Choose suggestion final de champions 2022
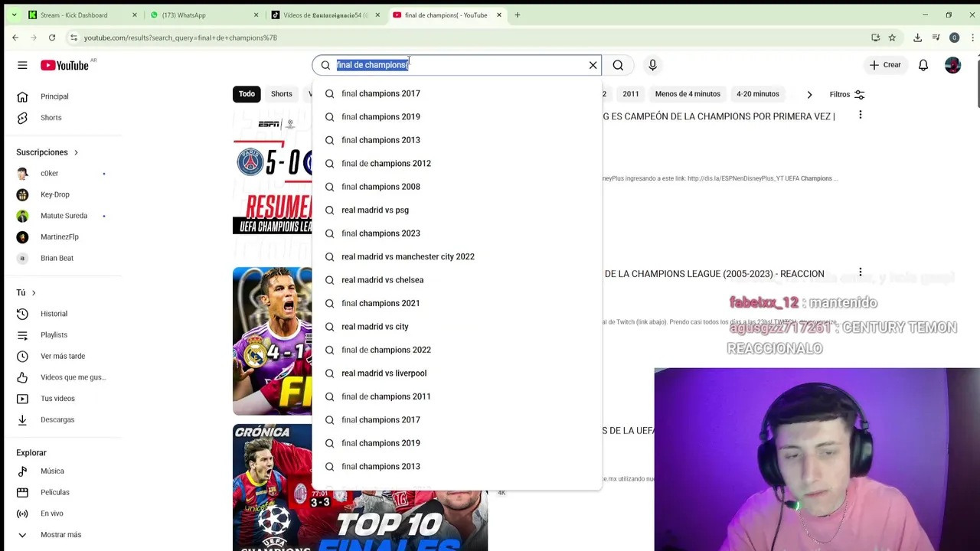 tap(457, 350)
